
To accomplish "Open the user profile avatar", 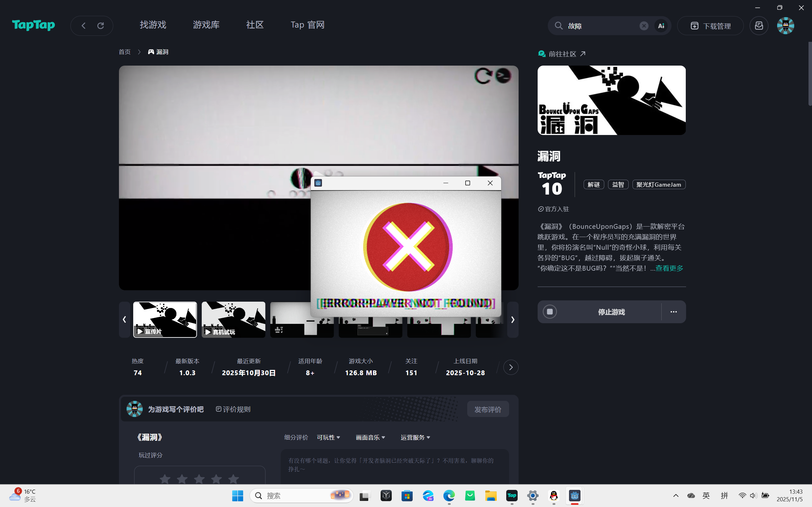I will click(x=785, y=26).
